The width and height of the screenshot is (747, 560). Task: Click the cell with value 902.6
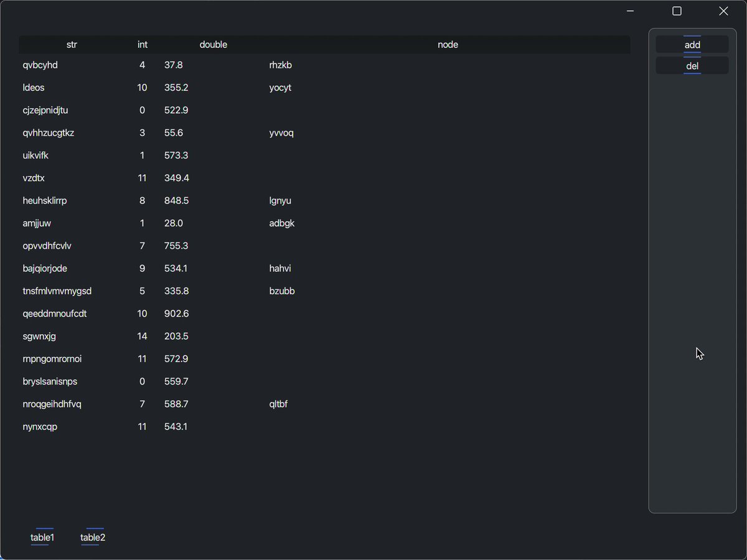[x=176, y=314]
